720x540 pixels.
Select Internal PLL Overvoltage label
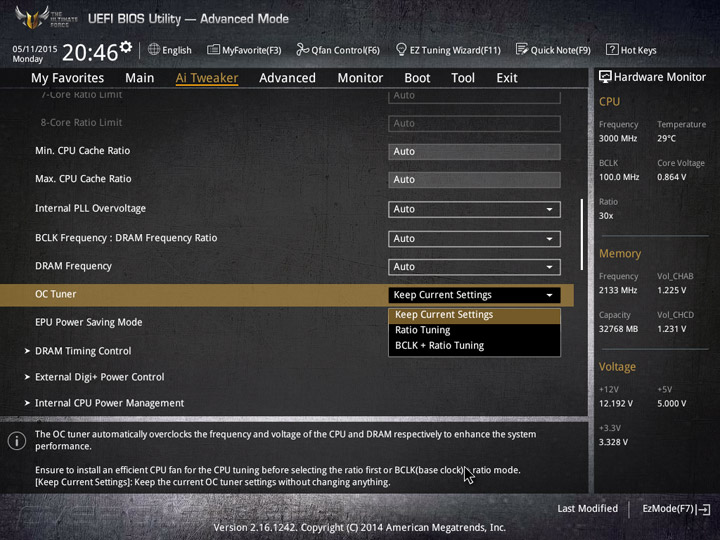(x=90, y=208)
